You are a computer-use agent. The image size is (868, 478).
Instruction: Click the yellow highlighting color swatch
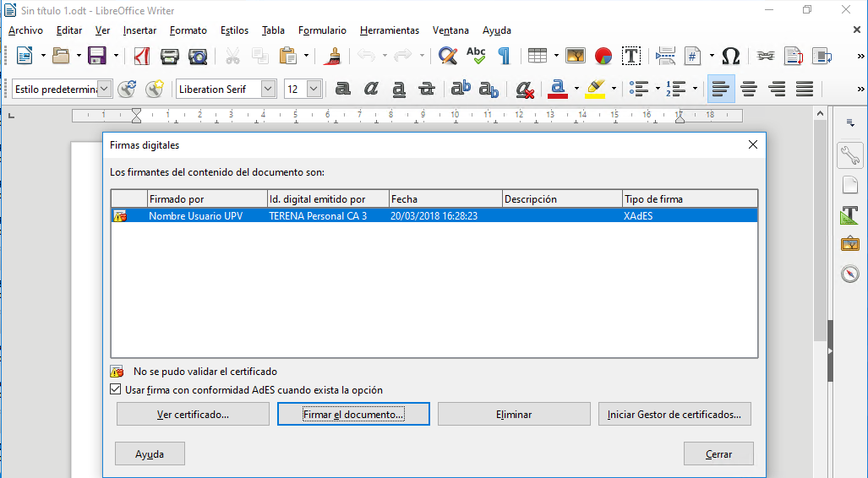pos(595,89)
